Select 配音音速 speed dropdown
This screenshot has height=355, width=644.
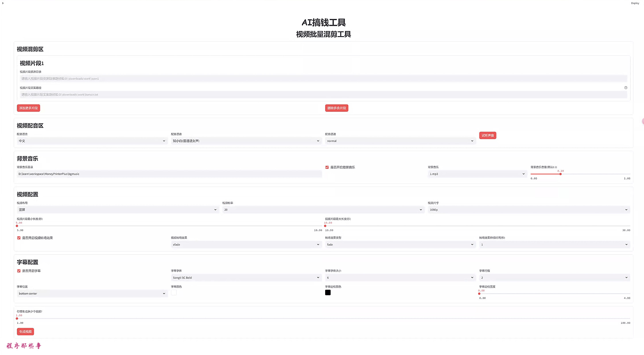(399, 141)
